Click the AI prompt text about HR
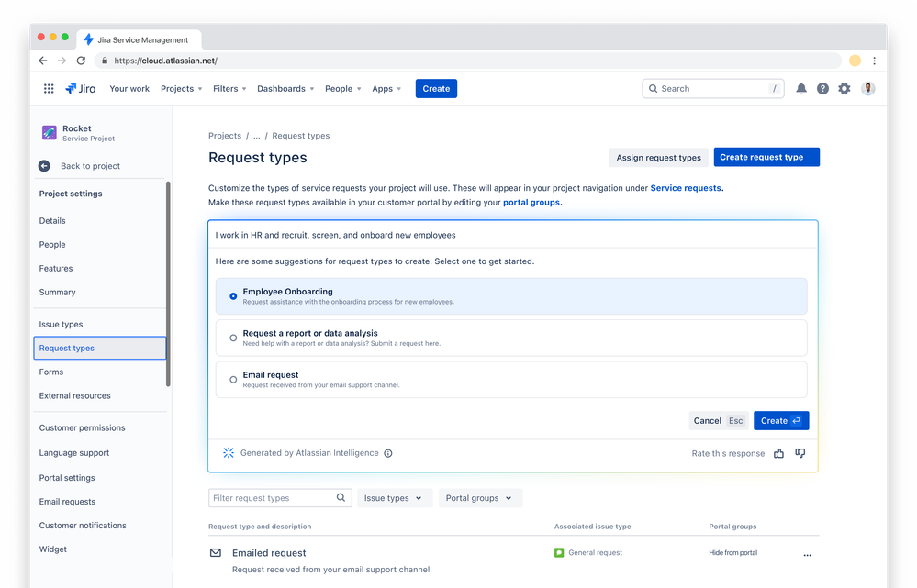This screenshot has height=588, width=917. point(335,235)
